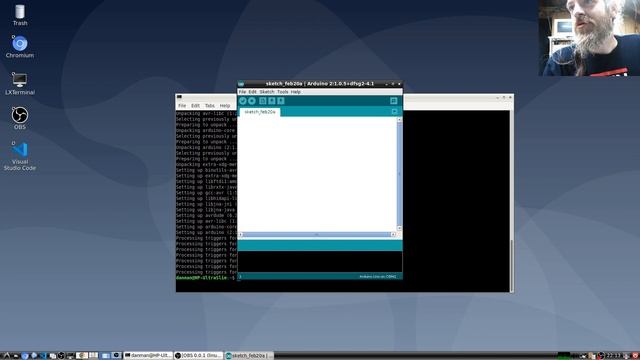Screen dimensions: 640x360
Task: Select the sketch_feb20a tab
Action: pyautogui.click(x=260, y=112)
